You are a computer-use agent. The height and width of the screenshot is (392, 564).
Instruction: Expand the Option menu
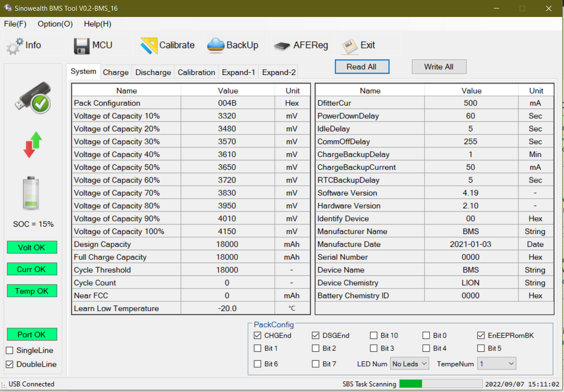[x=55, y=24]
